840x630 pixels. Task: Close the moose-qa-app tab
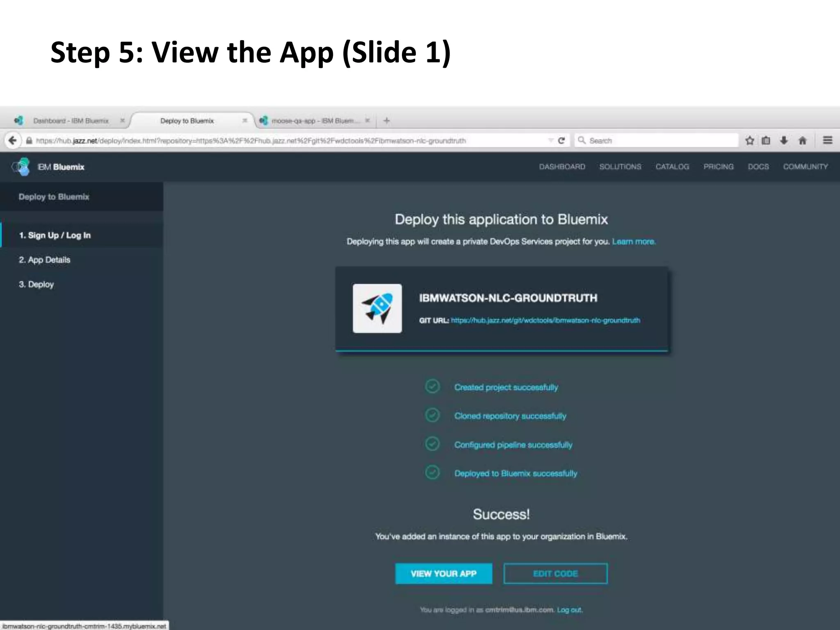click(x=367, y=121)
